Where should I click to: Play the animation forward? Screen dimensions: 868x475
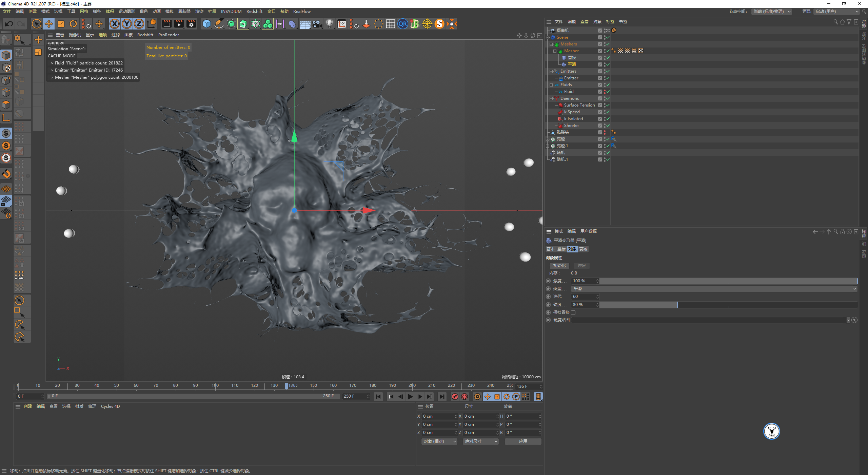(410, 397)
